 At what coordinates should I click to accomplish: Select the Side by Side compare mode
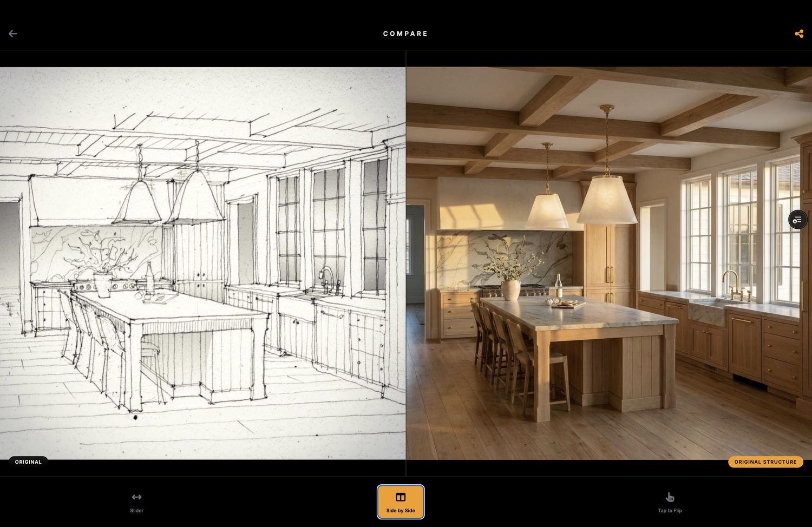401,502
